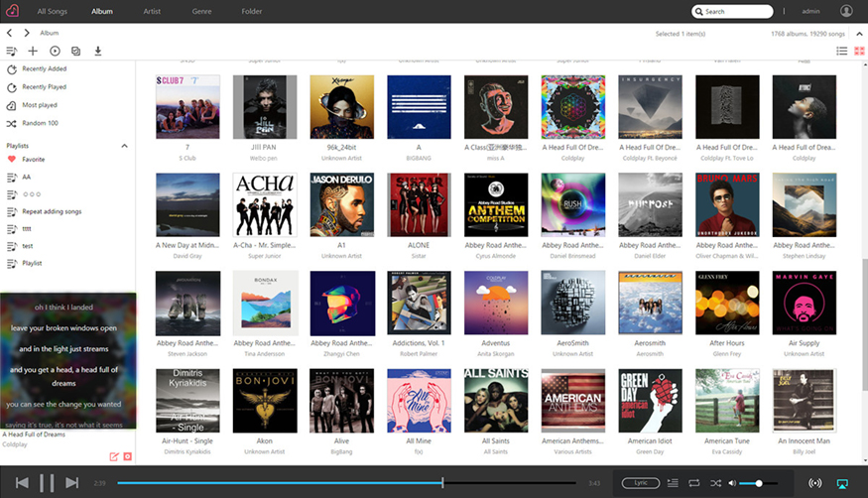
Task: Switch to Album tab
Action: (102, 11)
